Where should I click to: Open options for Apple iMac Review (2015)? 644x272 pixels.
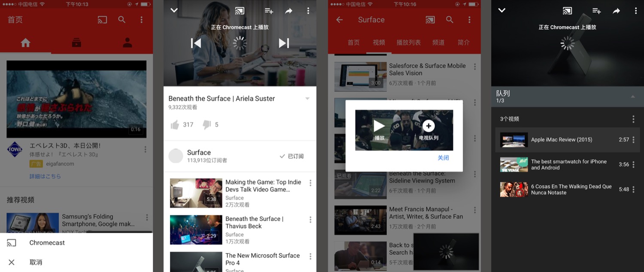click(x=634, y=140)
